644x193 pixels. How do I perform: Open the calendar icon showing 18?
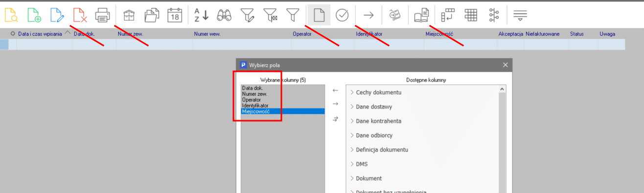(x=175, y=15)
